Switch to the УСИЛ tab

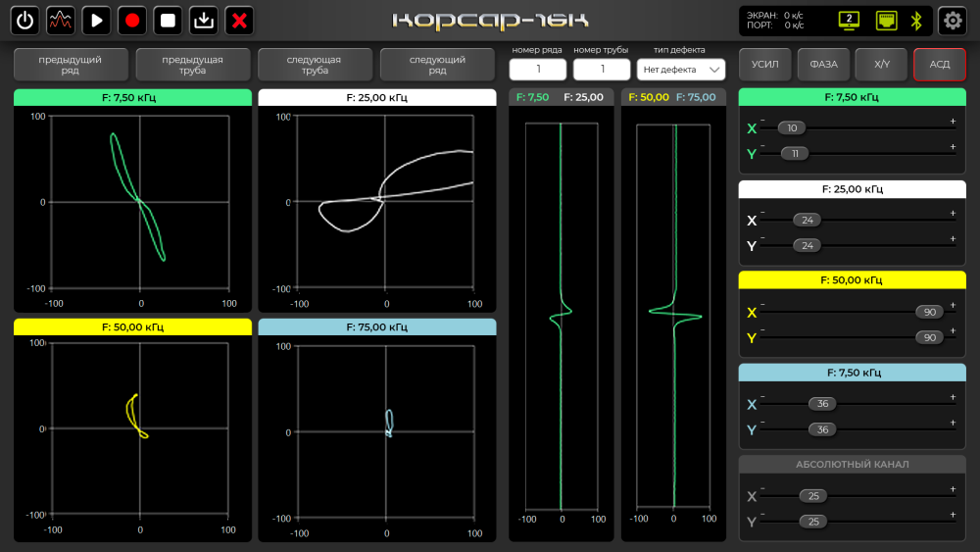click(765, 65)
